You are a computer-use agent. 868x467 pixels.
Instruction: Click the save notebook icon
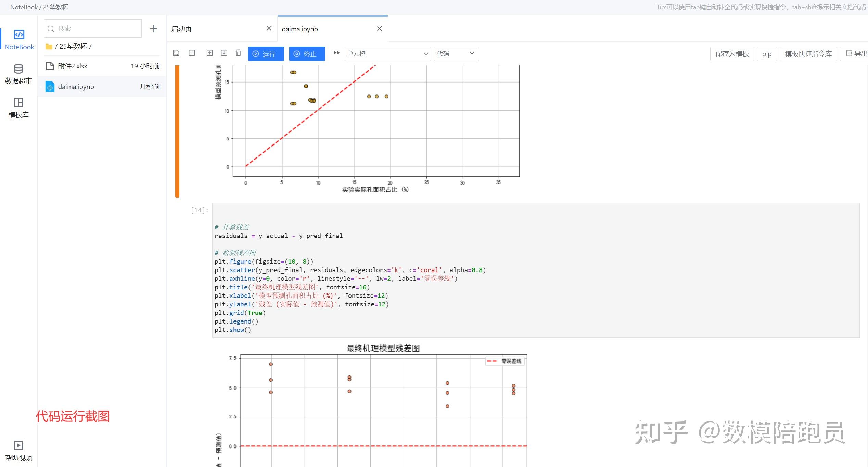pos(176,53)
